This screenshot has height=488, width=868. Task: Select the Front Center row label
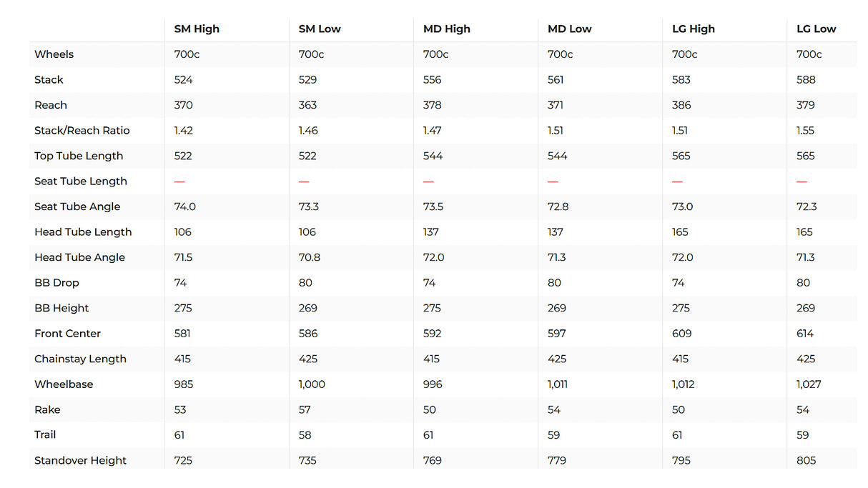pos(67,334)
